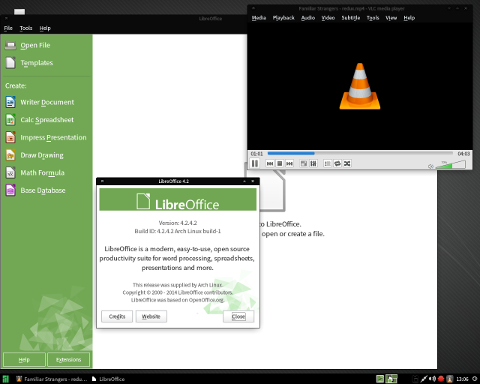Screen dimensions: 480x384
Task: Click the taskbar clock
Action: pyautogui.click(x=462, y=379)
